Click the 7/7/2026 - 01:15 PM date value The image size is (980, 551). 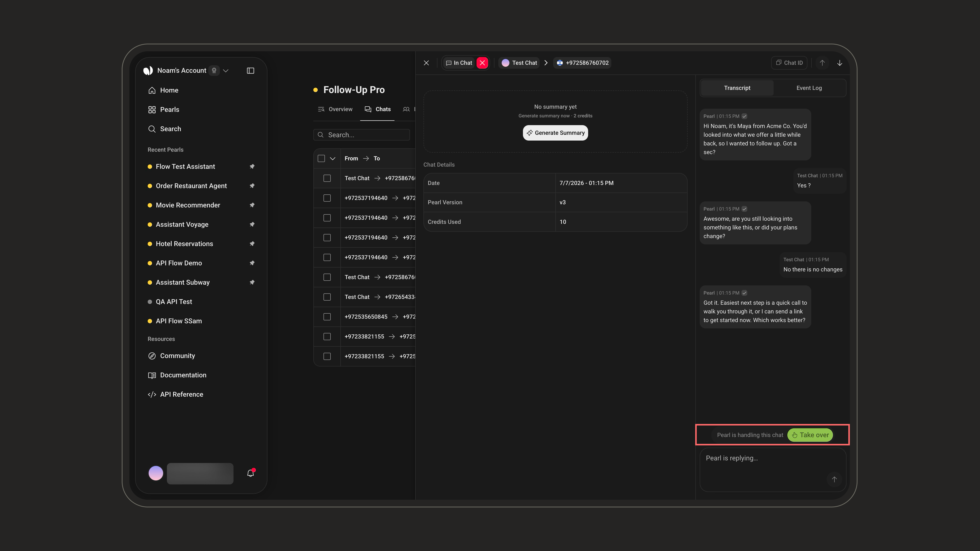tap(586, 183)
